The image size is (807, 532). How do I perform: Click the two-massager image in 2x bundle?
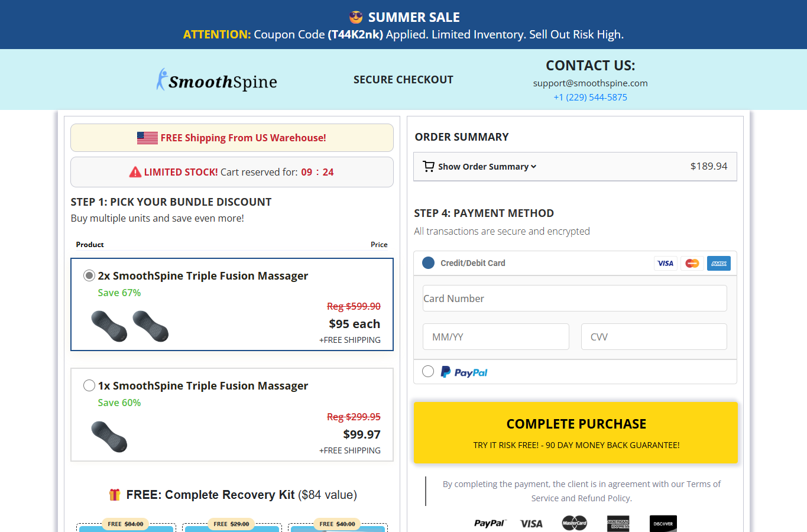[130, 326]
